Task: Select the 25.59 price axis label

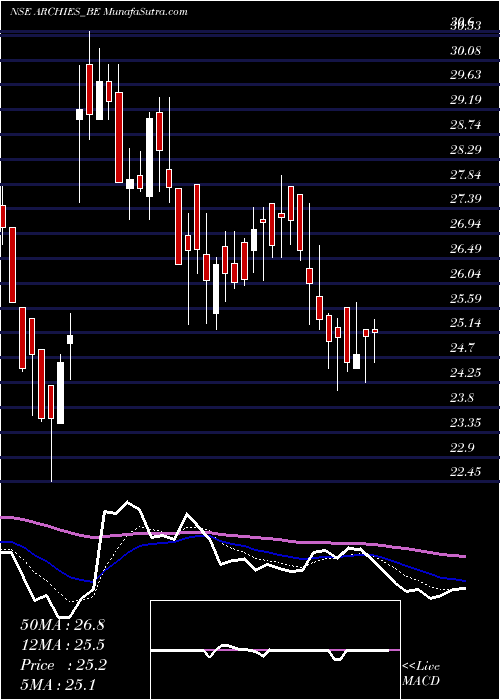Action: pos(465,298)
